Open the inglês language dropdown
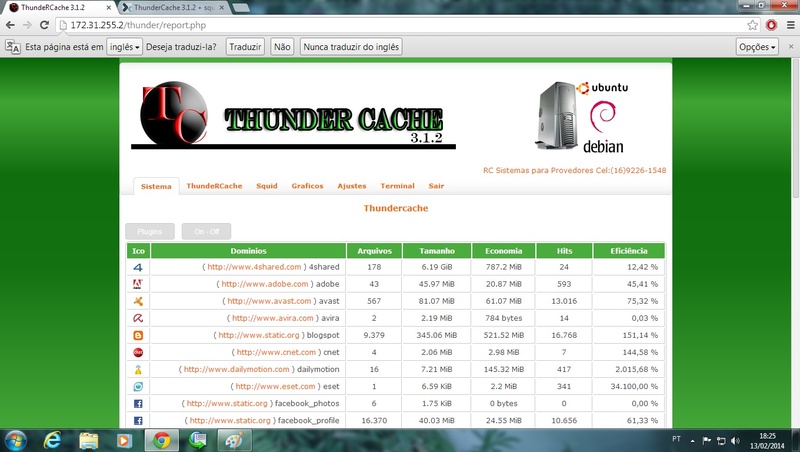Viewport: 800px width, 452px height. pyautogui.click(x=124, y=47)
